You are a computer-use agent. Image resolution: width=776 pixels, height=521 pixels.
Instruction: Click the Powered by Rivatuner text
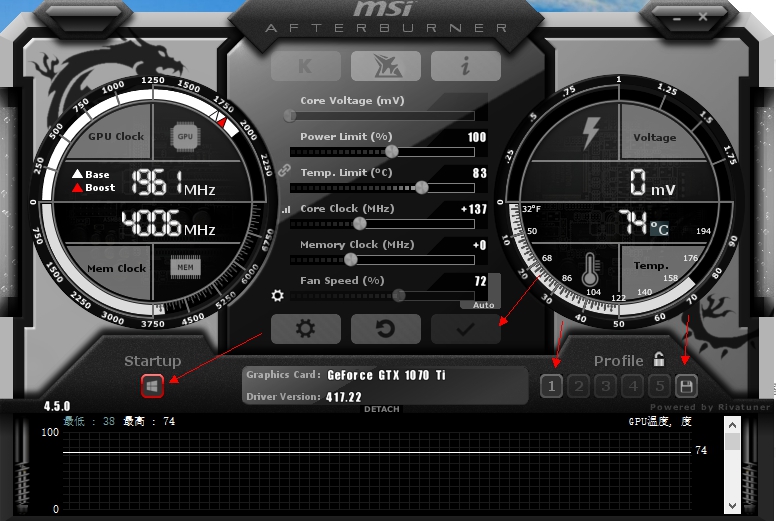pos(710,407)
